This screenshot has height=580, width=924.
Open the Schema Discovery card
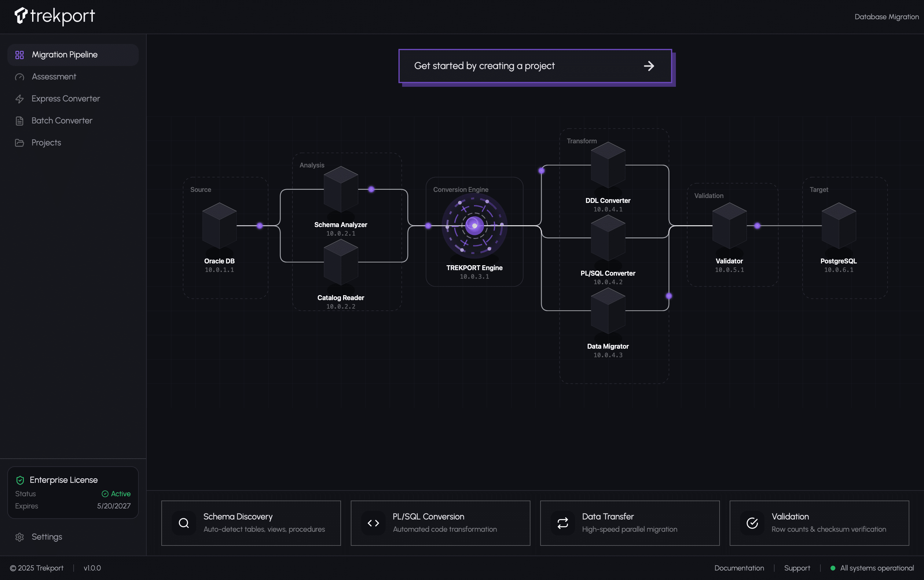pos(251,523)
